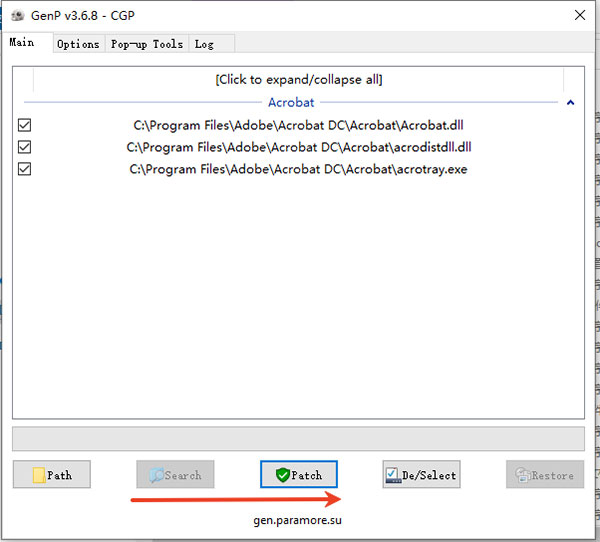This screenshot has height=542, width=600.
Task: Uncheck the Acrobat.dll checkbox
Action: click(x=25, y=126)
